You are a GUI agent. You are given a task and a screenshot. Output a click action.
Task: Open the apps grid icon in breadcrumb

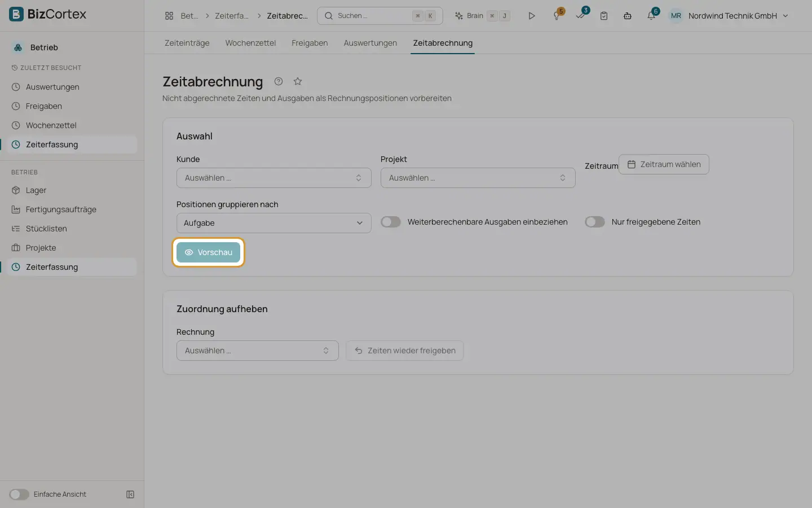[169, 16]
